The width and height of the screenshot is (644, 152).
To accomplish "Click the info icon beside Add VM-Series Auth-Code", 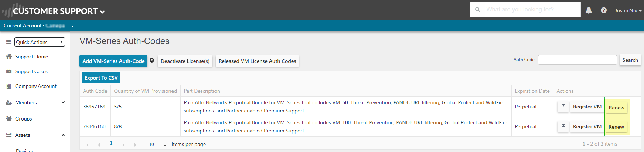I will (152, 60).
